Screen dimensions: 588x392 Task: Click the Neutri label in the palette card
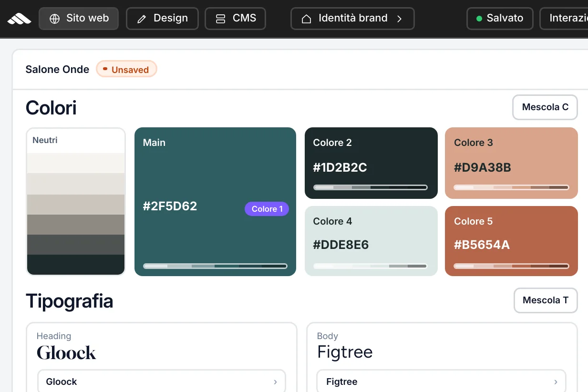pyautogui.click(x=45, y=140)
